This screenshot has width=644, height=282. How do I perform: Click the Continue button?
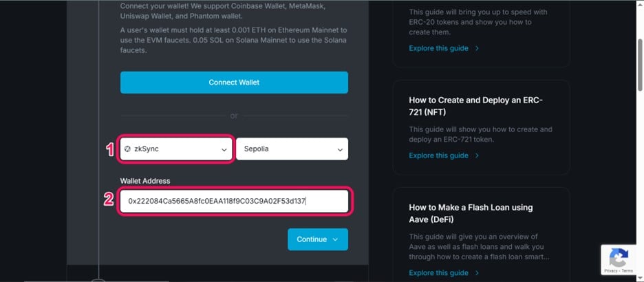(x=318, y=239)
